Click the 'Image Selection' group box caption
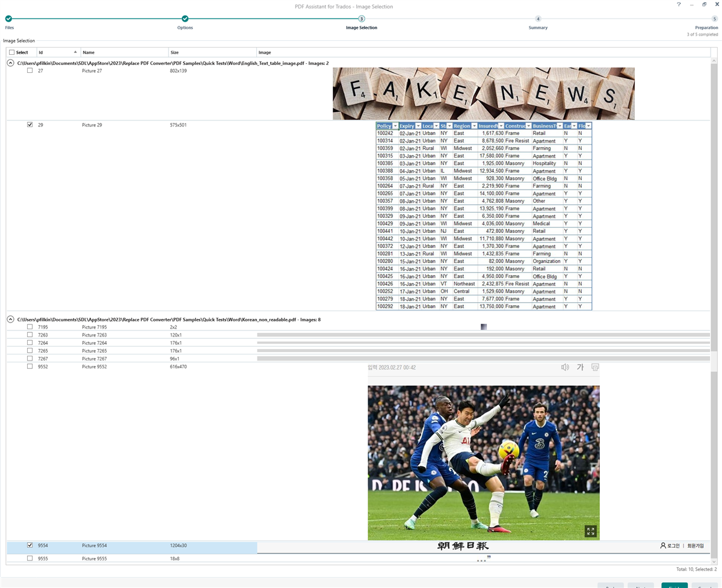The width and height of the screenshot is (722, 588). coord(19,41)
